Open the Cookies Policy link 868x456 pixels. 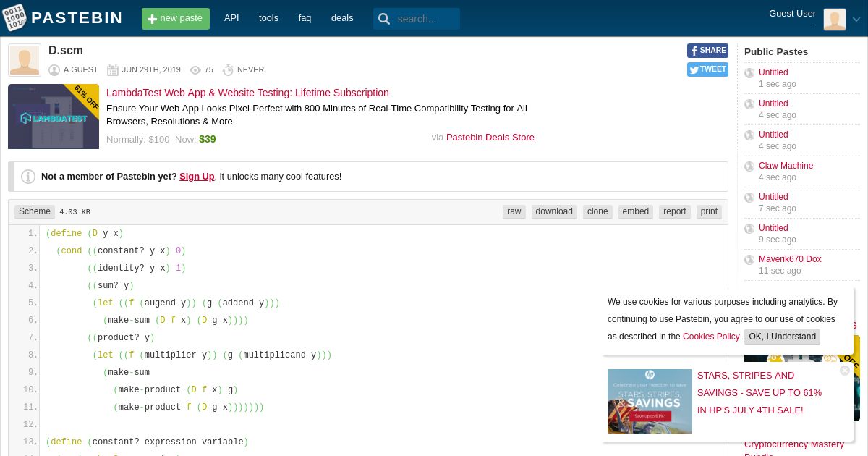(711, 337)
